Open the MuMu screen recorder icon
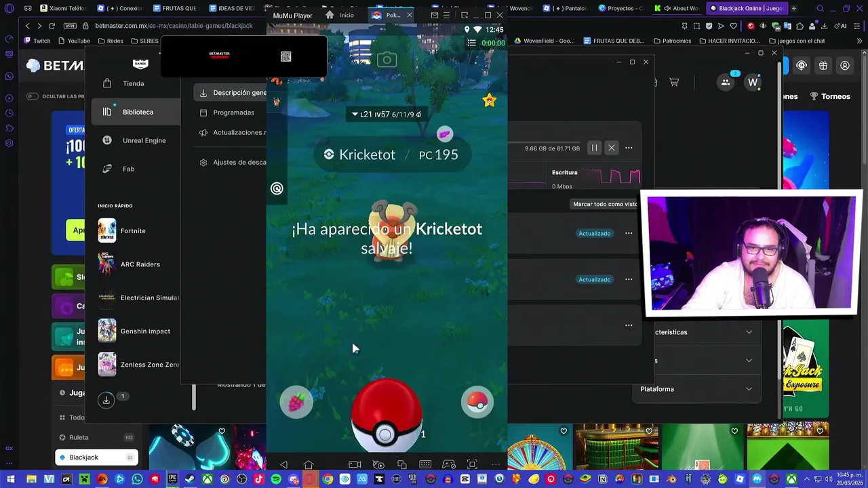Image resolution: width=868 pixels, height=488 pixels. pyautogui.click(x=355, y=464)
